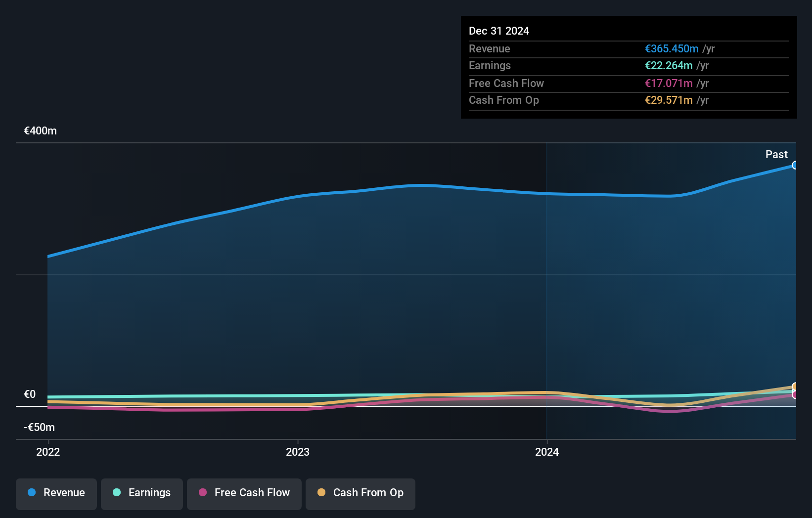Click the €365.450m revenue value

672,48
